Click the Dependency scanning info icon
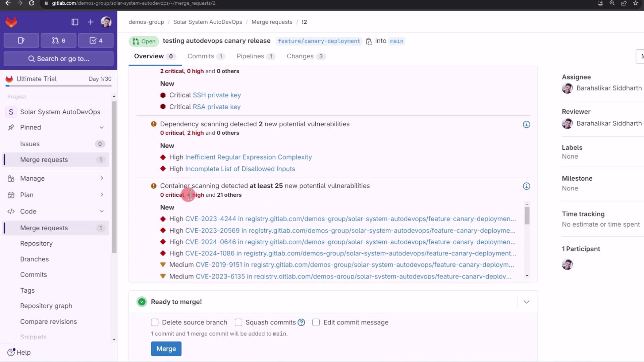The width and height of the screenshot is (644, 362). [526, 124]
